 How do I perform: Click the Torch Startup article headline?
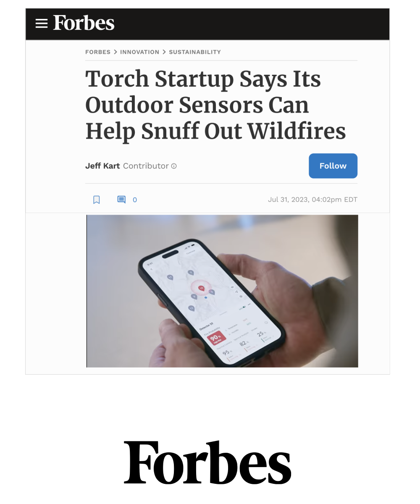click(x=215, y=105)
